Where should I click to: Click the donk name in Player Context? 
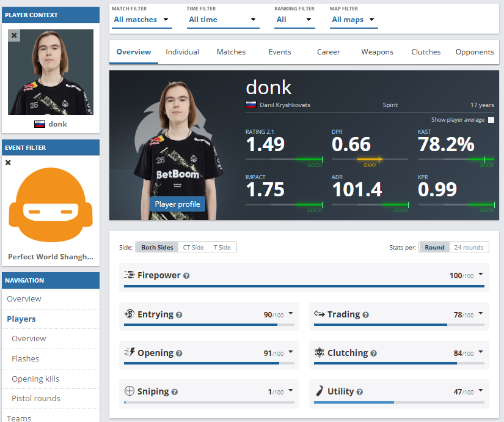(x=57, y=124)
